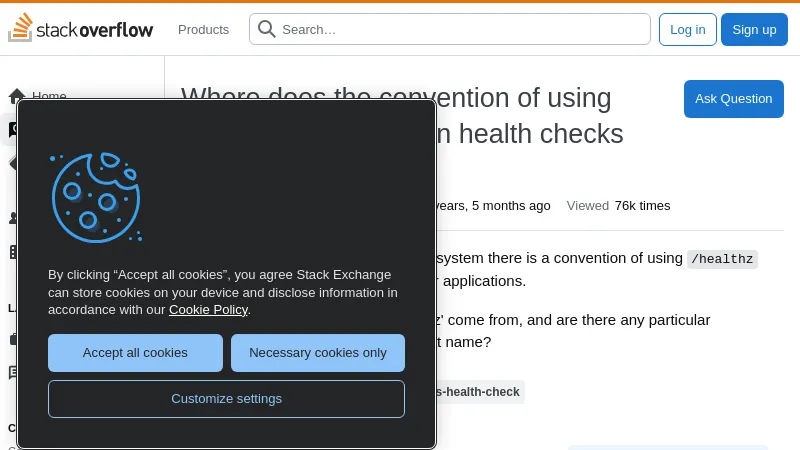Click the Home house icon in sidebar
Viewport: 800px width, 450px height.
coord(17,96)
